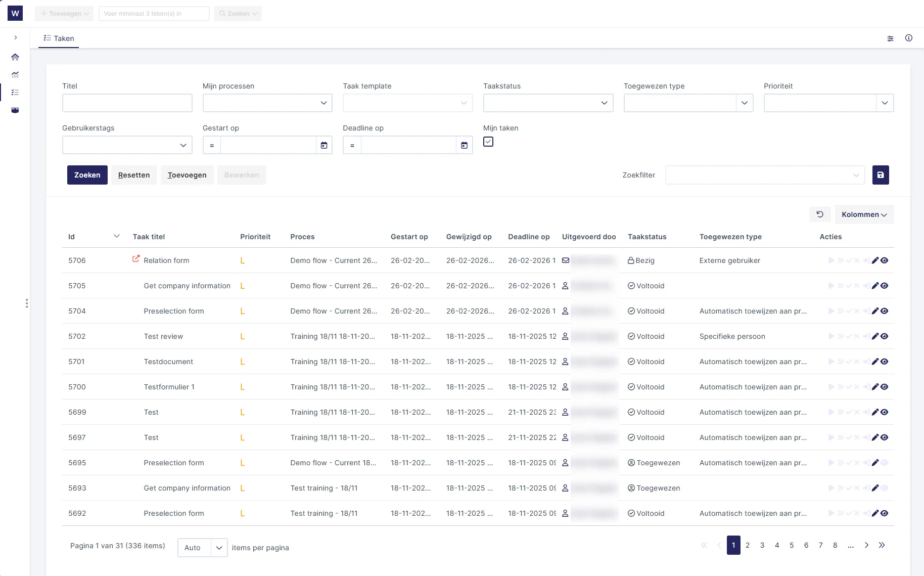Open Relation form via the external link icon
924x576 pixels.
136,259
